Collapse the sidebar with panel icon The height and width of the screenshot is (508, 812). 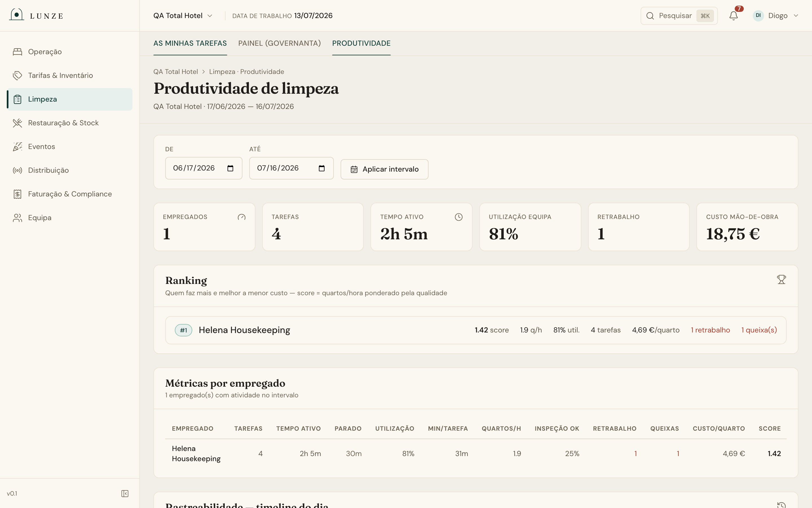pos(125,493)
